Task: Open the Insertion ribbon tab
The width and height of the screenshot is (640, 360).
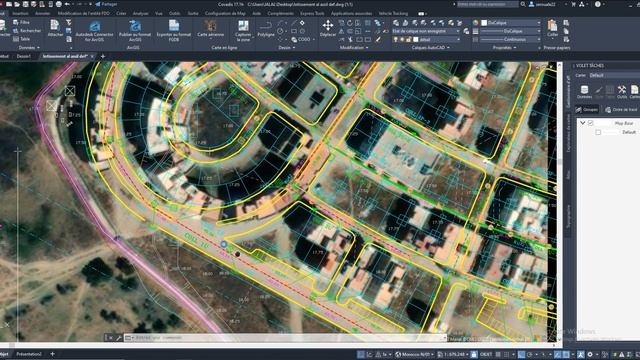Action: pyautogui.click(x=20, y=13)
